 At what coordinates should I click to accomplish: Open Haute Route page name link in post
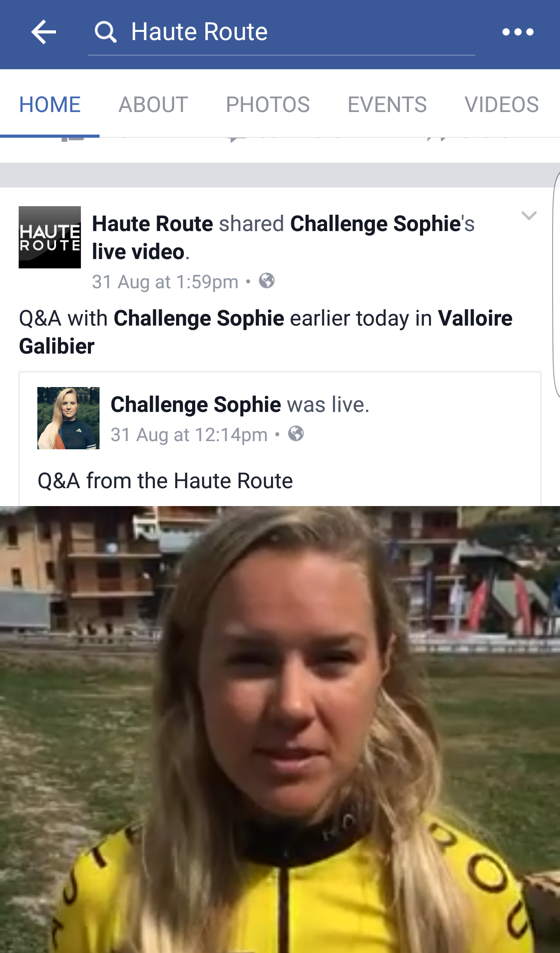point(152,224)
